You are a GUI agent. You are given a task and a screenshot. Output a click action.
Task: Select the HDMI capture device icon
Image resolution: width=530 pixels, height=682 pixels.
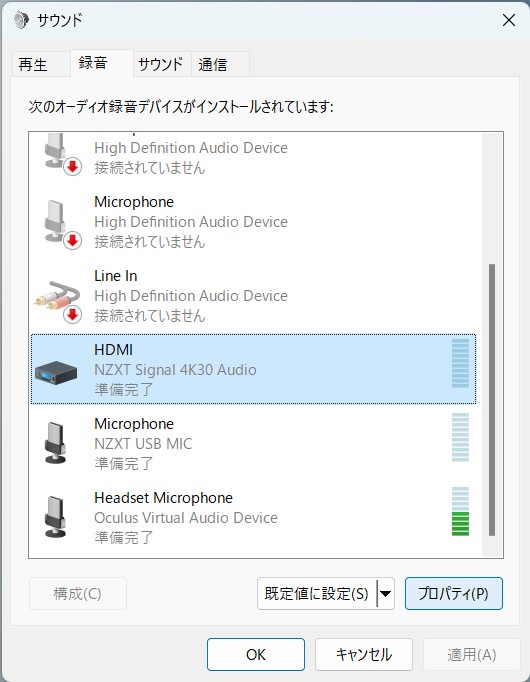(56, 372)
